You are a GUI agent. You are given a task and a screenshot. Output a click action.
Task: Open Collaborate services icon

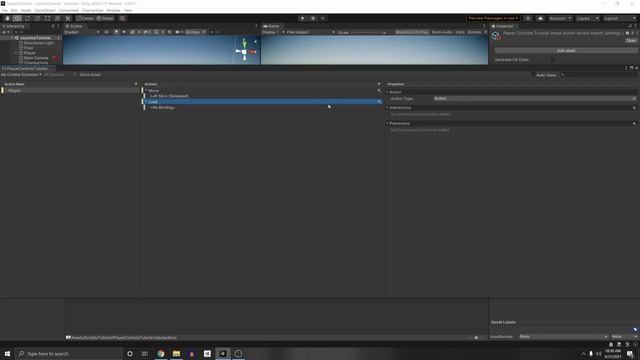(x=528, y=18)
